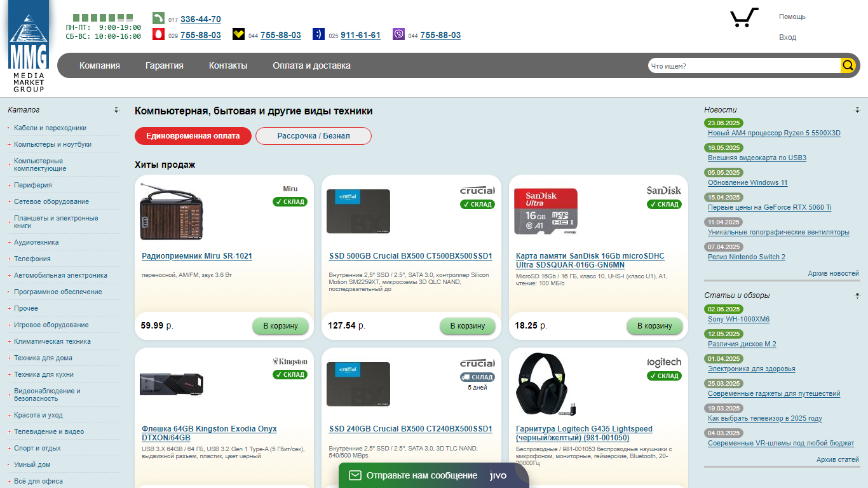Click the purple Viber icon
The width and height of the screenshot is (868, 488).
[x=398, y=34]
